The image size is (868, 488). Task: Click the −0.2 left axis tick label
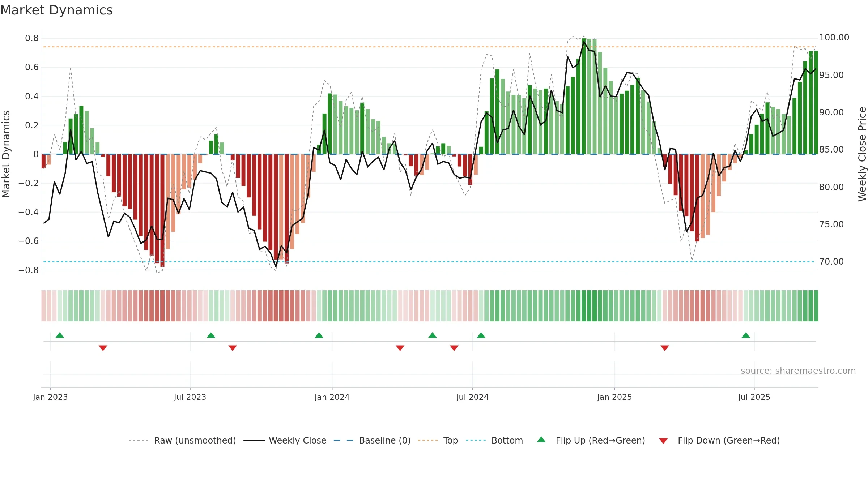[x=29, y=183]
